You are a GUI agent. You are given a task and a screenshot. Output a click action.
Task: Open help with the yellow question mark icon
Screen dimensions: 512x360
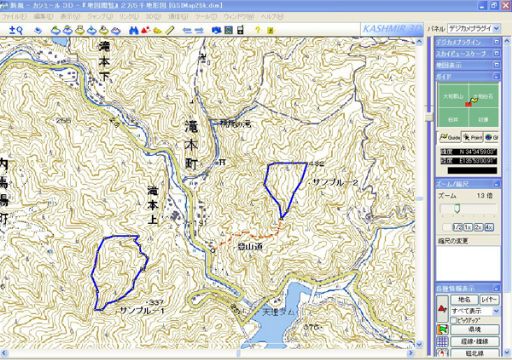click(x=257, y=30)
